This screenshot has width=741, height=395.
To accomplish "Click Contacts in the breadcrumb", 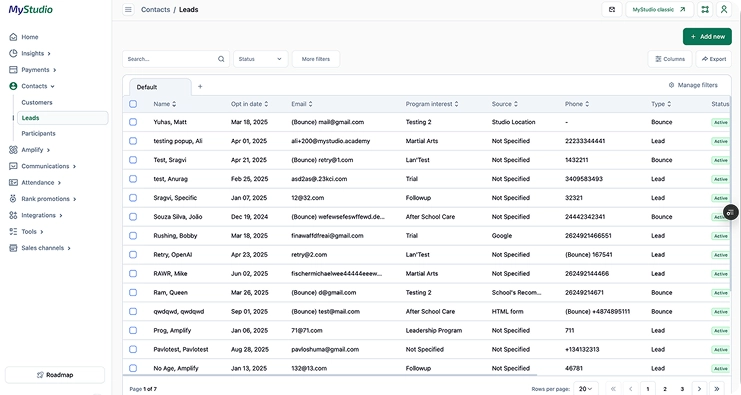I will click(155, 9).
